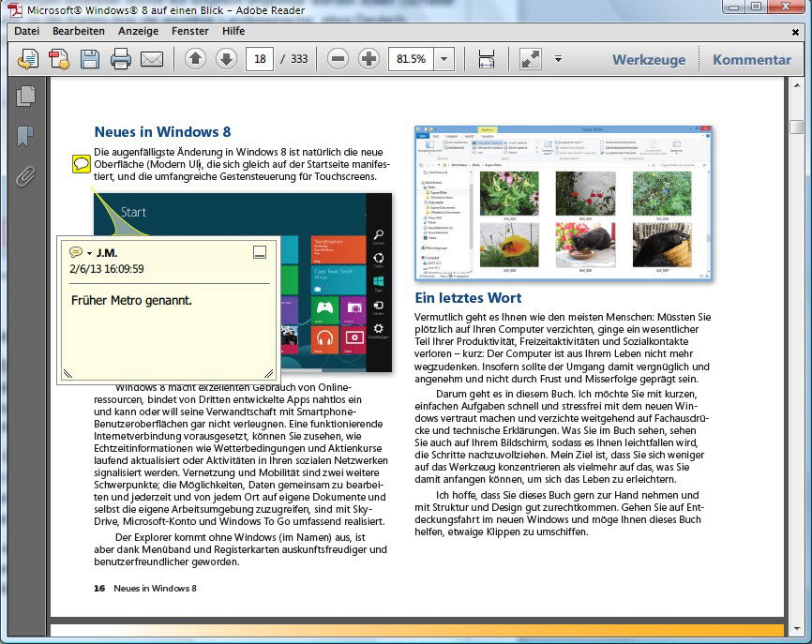Click the zoom value field showing 81.5%
This screenshot has height=644, width=812.
point(412,59)
